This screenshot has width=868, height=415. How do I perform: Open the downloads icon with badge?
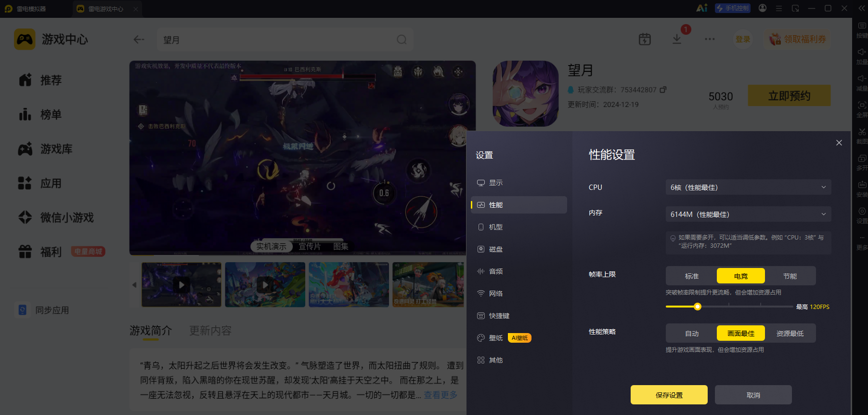(x=677, y=39)
